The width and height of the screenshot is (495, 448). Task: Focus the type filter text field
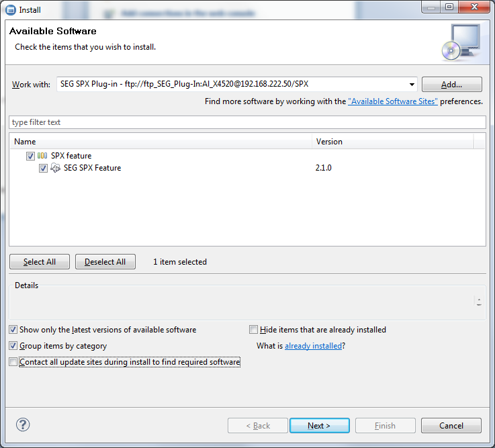(247, 122)
